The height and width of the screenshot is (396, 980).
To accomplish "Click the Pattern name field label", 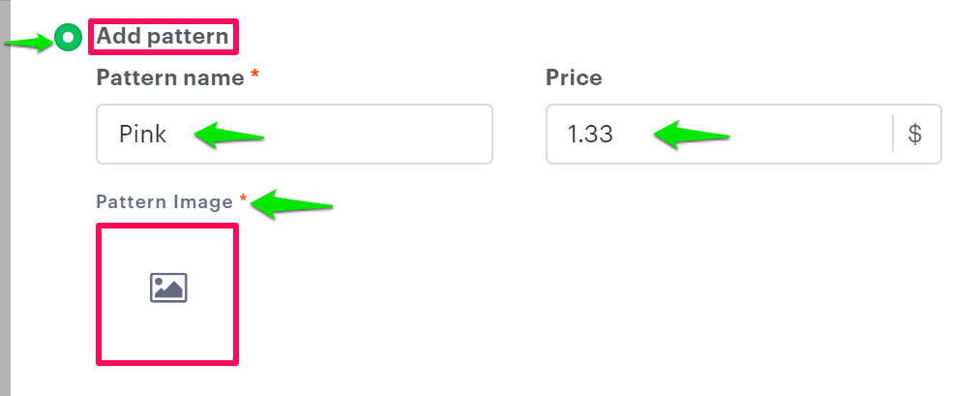I will tap(170, 78).
